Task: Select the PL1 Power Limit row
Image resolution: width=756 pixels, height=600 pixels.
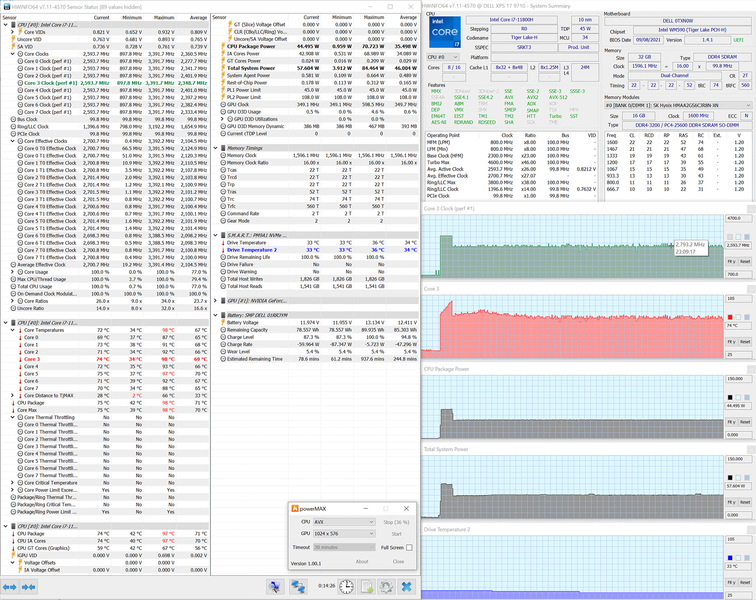Action: [x=315, y=90]
